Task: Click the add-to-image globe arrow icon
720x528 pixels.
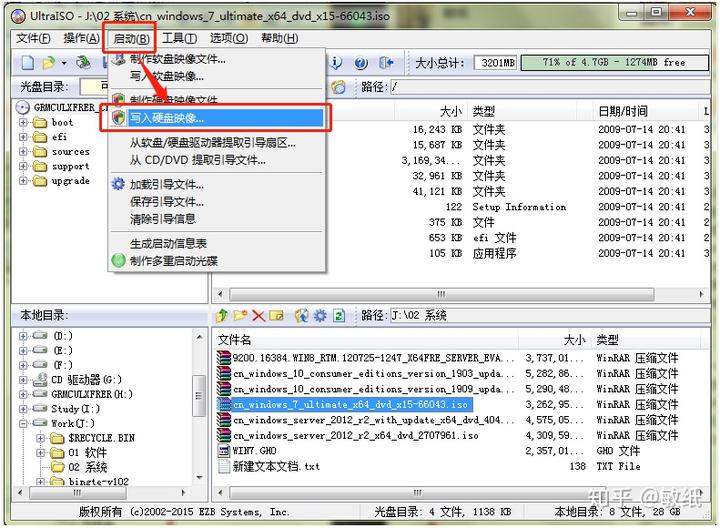Action: coord(301,315)
